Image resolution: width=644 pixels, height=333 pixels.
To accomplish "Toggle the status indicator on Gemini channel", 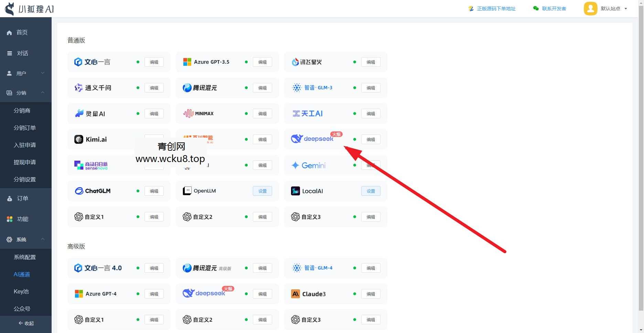I will coord(355,165).
